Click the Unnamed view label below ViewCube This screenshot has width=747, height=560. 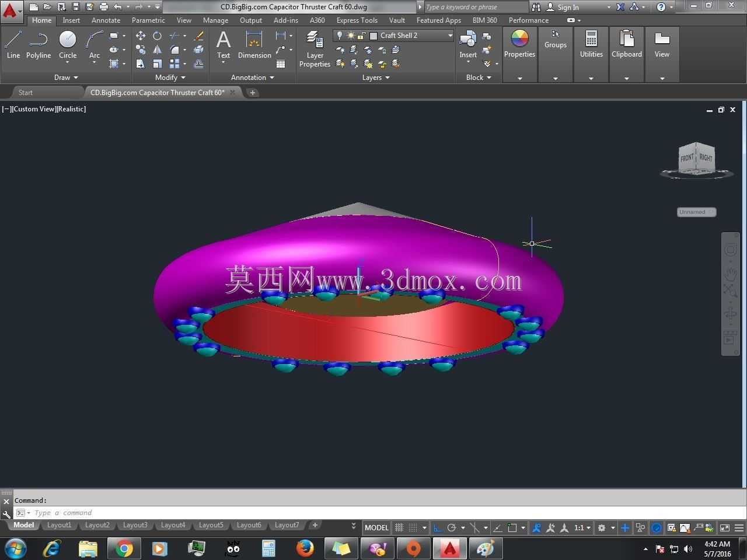pyautogui.click(x=696, y=212)
